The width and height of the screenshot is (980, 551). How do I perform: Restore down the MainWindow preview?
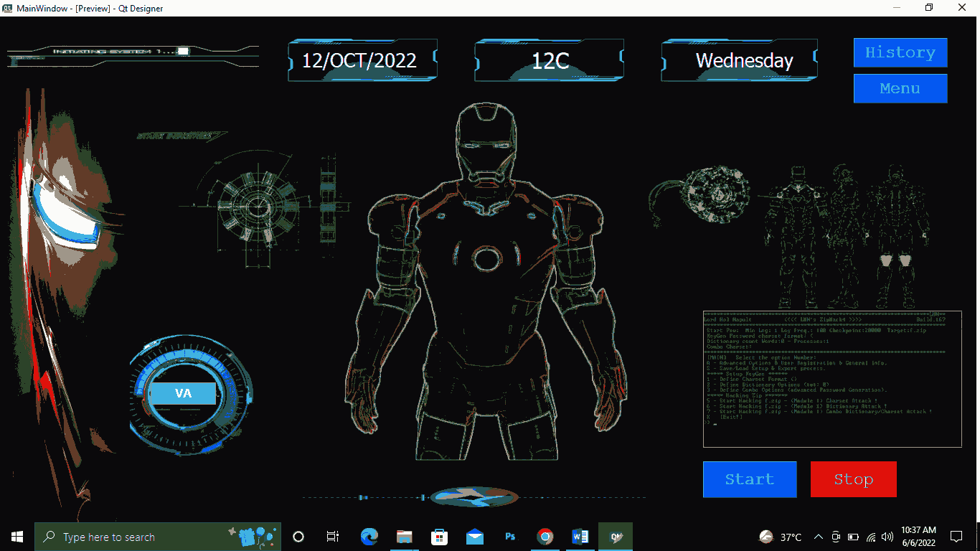pos(929,8)
